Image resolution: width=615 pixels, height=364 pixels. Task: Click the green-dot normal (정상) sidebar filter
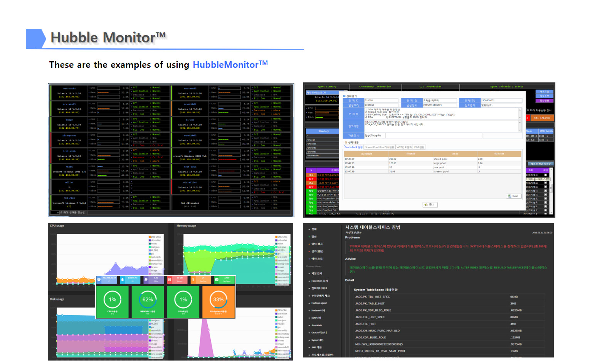314,237
